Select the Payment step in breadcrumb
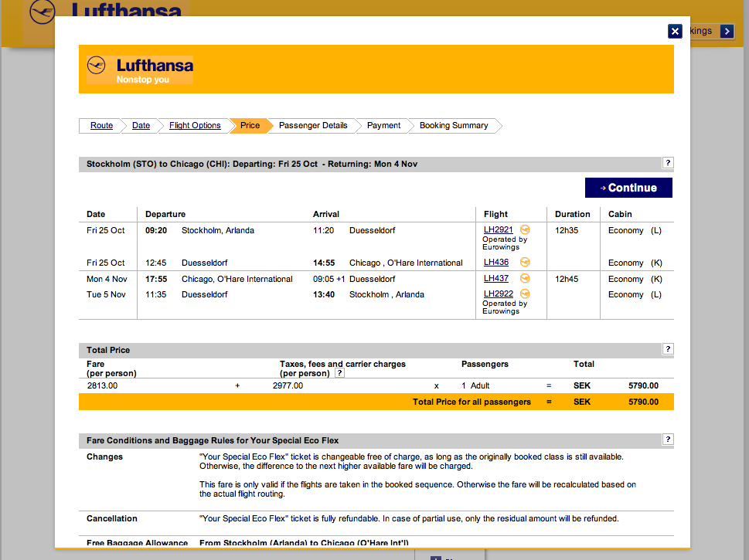 click(383, 126)
